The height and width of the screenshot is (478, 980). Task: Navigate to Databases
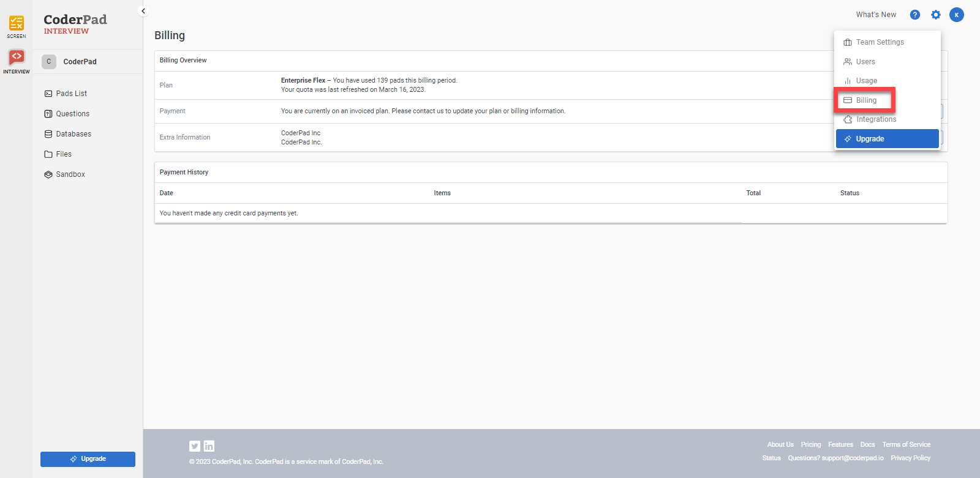73,134
